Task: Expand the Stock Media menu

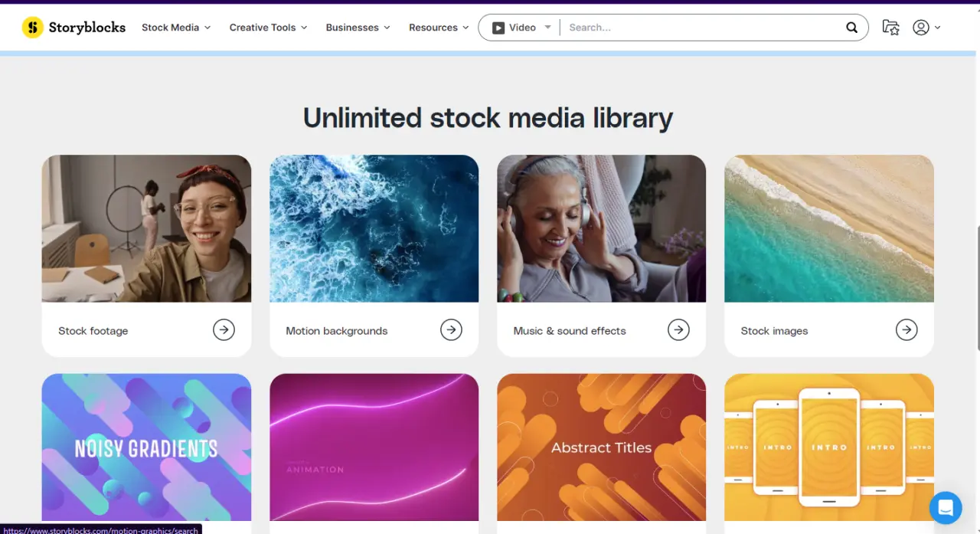Action: pyautogui.click(x=176, y=28)
